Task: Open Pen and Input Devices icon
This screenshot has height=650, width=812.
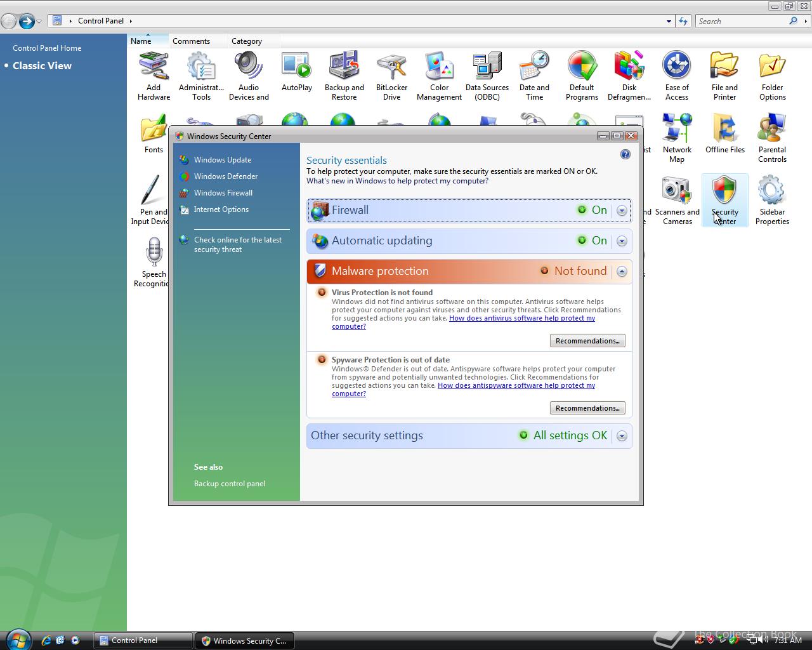Action: click(150, 201)
